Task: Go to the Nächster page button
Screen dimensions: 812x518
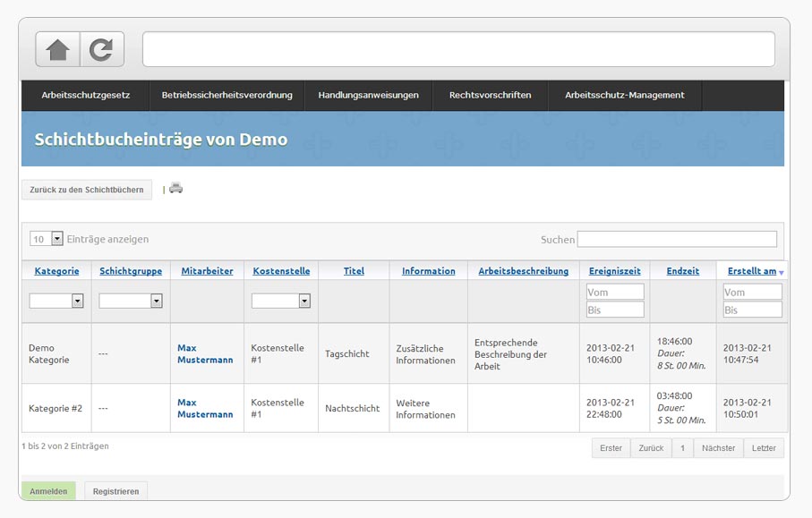Action: point(718,448)
